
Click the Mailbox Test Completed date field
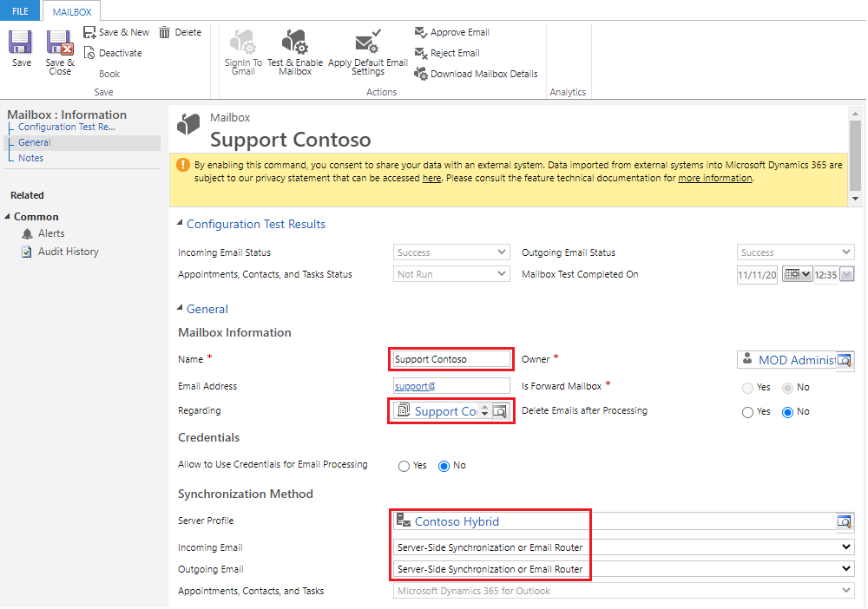[x=757, y=275]
